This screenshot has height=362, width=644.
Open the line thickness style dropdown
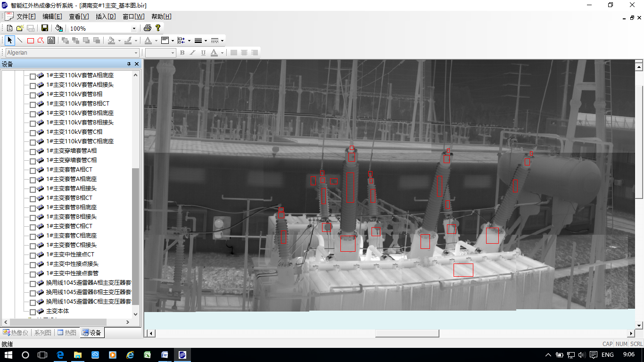coord(206,41)
